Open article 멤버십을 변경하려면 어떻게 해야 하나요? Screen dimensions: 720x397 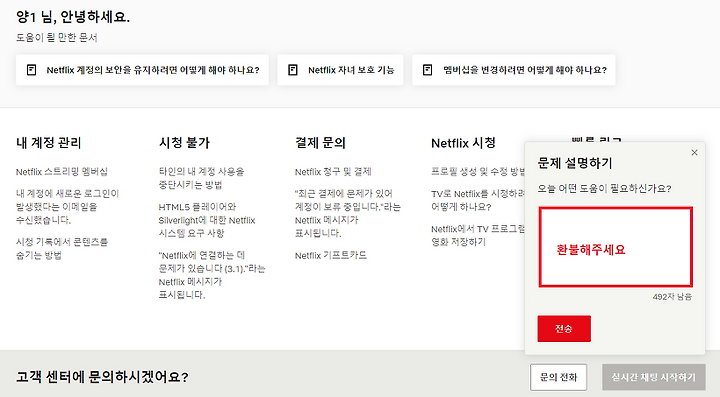[514, 70]
